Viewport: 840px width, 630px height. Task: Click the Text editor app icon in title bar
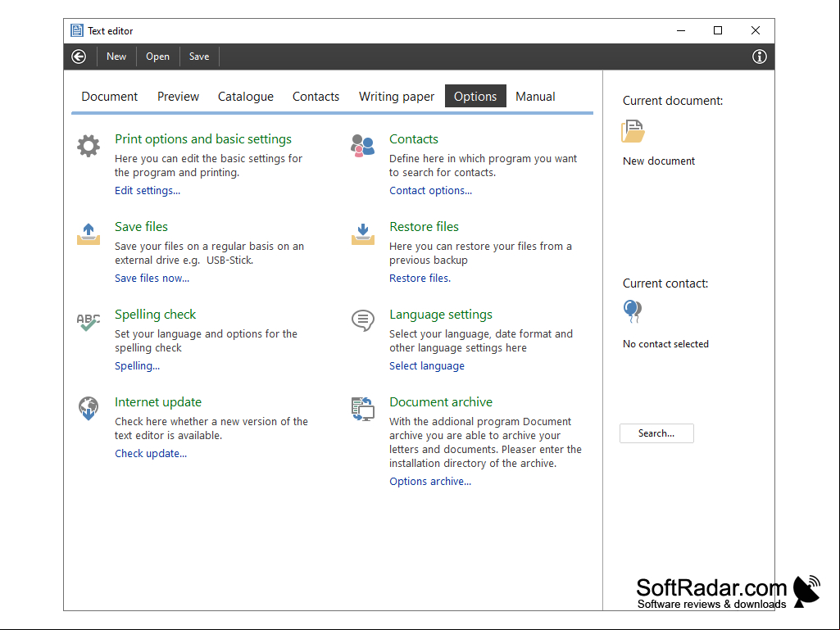[x=77, y=30]
